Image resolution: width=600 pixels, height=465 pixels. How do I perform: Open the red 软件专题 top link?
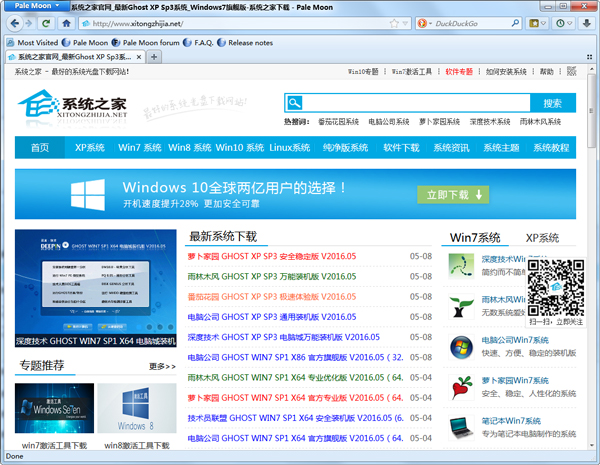(x=459, y=72)
